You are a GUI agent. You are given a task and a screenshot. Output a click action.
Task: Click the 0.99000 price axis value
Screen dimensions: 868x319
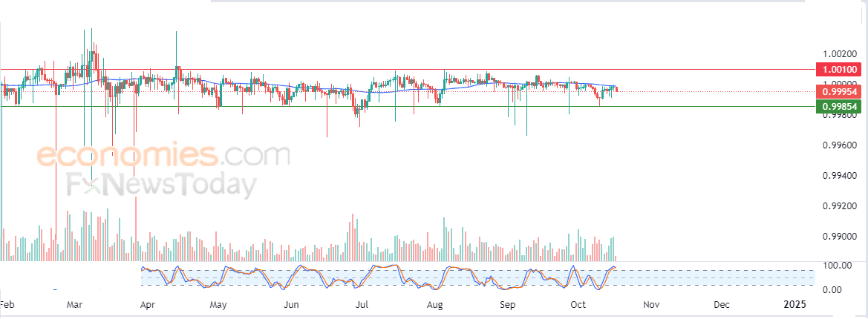pos(839,237)
